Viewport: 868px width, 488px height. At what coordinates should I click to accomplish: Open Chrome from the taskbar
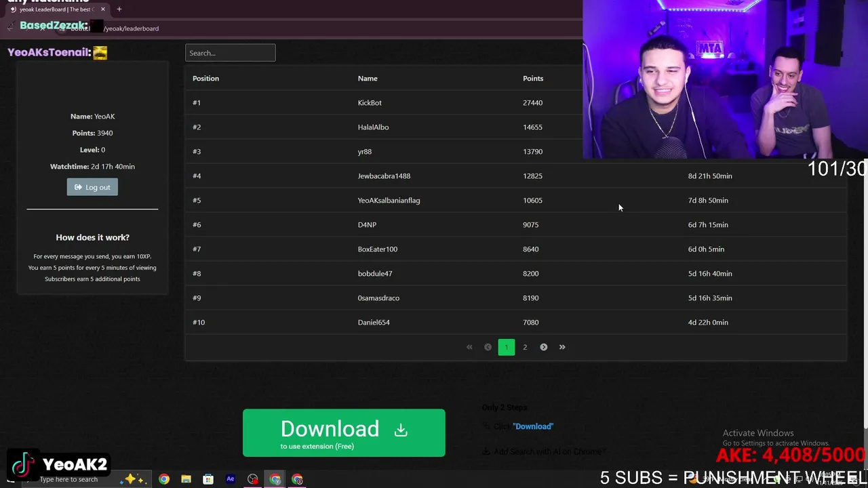point(164,479)
